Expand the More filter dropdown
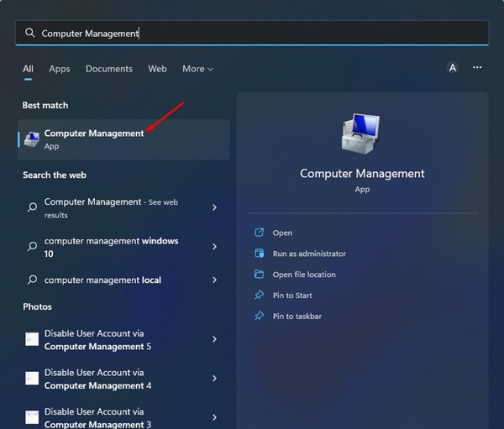Screen dimensions: 504x429 (x=197, y=69)
